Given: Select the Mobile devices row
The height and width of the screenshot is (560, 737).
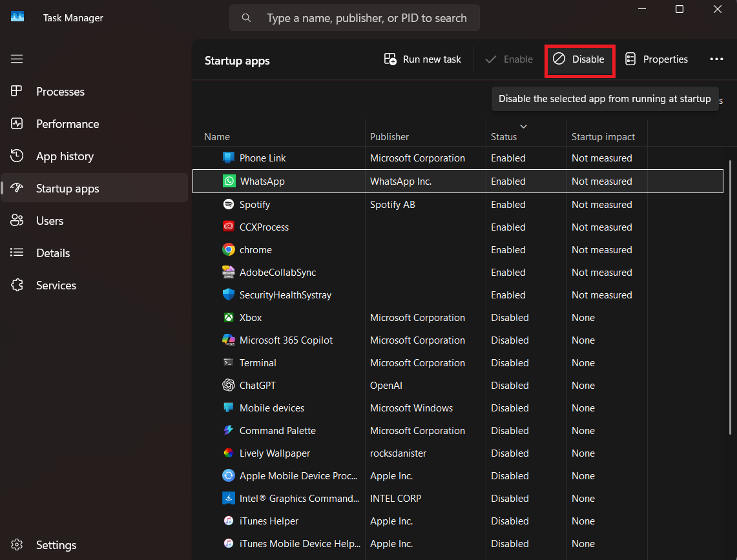Looking at the screenshot, I should [458, 408].
